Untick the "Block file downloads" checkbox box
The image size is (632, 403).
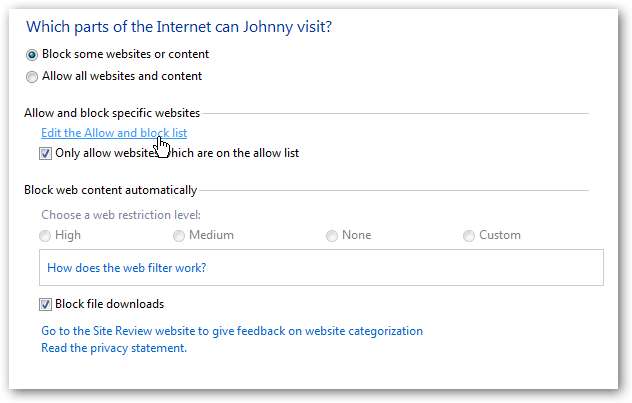point(46,304)
